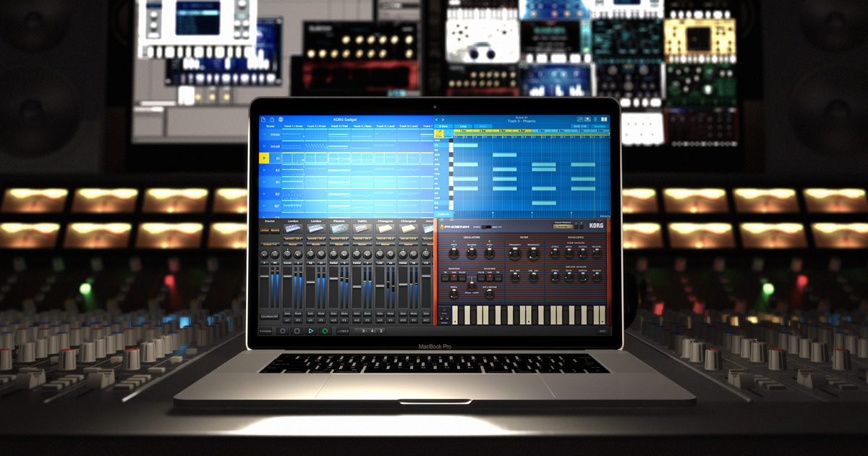
Task: Click the new document icon in KORG Gadget
Action: click(263, 119)
